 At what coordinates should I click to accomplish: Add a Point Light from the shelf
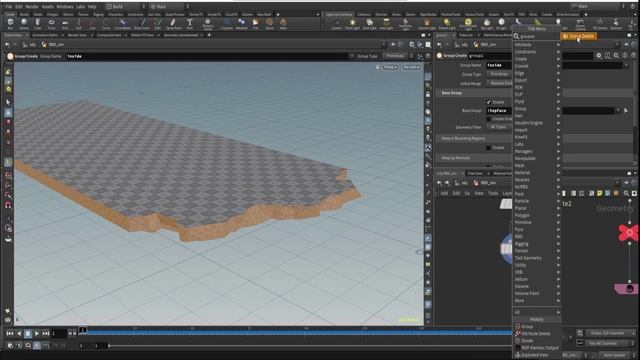click(x=352, y=24)
